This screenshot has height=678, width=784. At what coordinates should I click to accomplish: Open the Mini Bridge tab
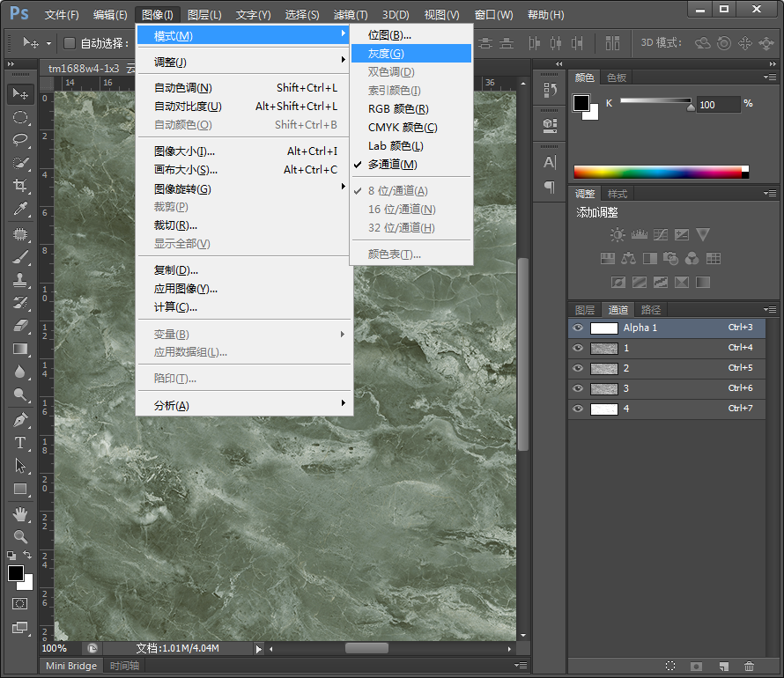tap(71, 666)
